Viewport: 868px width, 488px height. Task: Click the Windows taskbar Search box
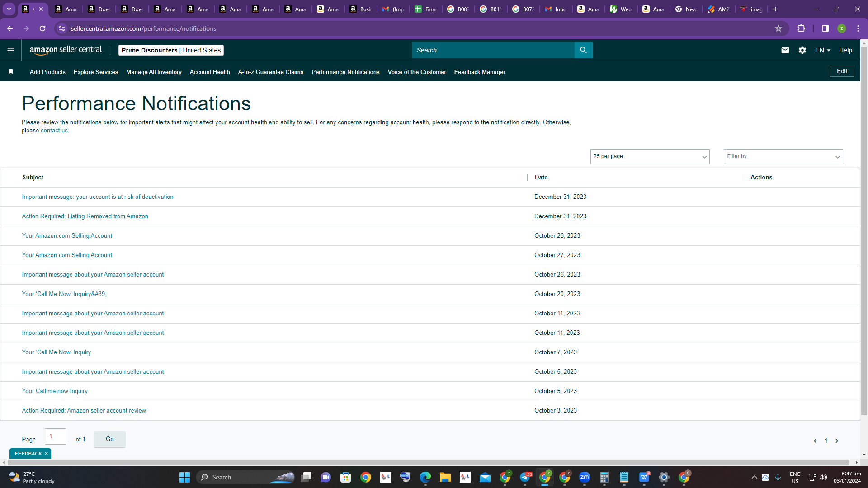[246, 477]
